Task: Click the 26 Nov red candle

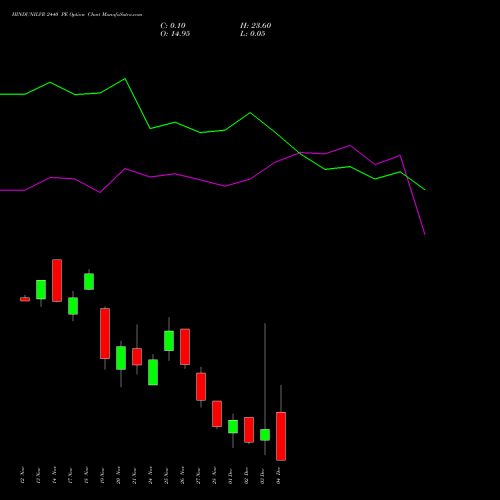Action: pyautogui.click(x=185, y=347)
